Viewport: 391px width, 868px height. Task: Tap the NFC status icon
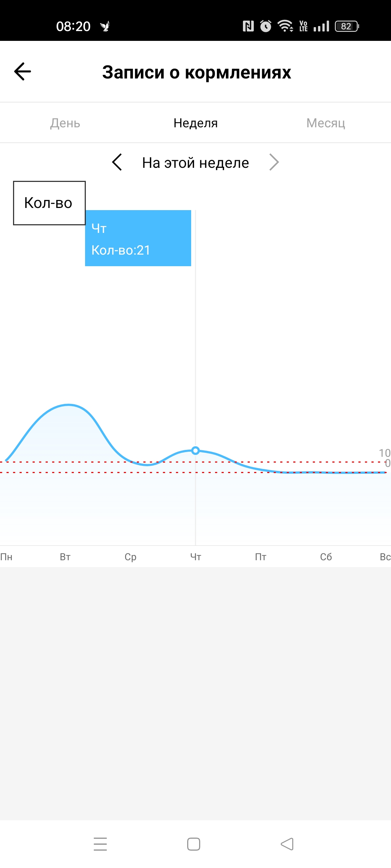coord(248,26)
